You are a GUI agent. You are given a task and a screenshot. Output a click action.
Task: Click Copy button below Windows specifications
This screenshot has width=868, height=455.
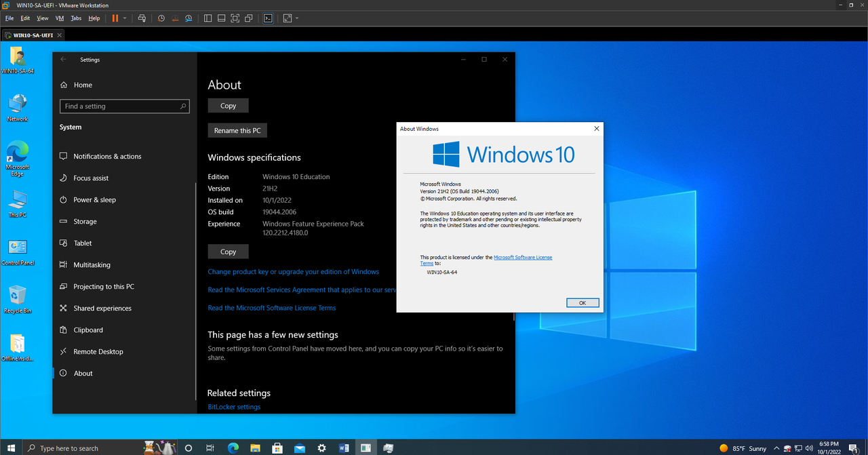click(228, 252)
